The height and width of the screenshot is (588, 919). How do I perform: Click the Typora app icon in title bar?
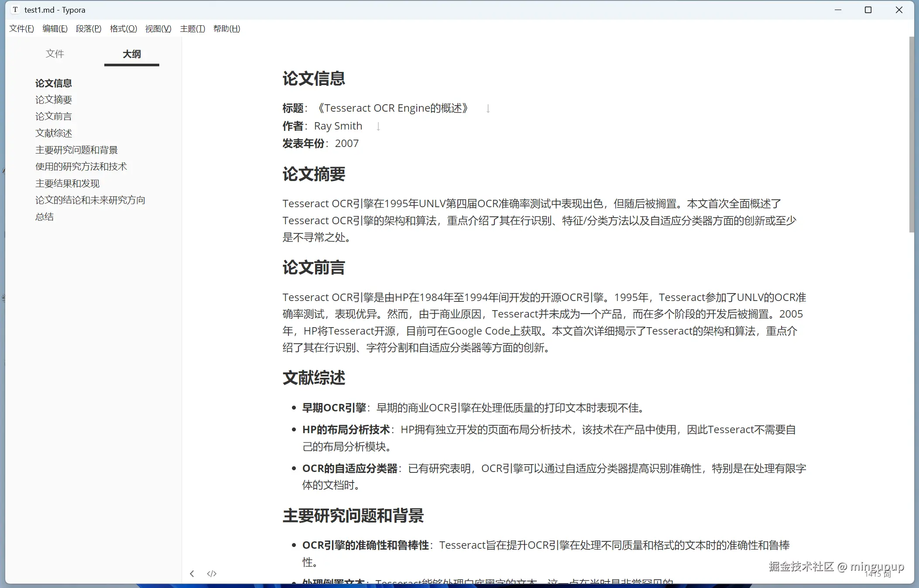coord(15,10)
